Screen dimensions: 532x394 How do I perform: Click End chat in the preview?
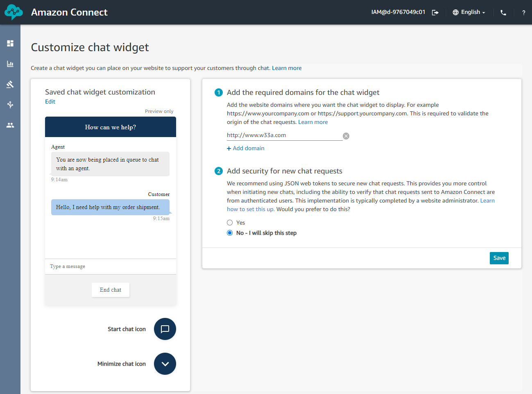(111, 290)
